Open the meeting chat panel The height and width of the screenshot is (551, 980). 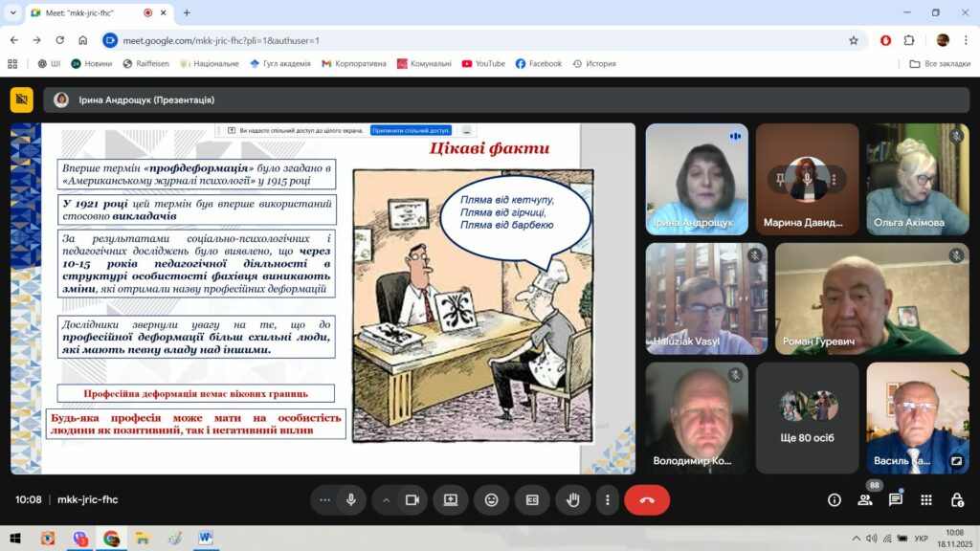(896, 499)
